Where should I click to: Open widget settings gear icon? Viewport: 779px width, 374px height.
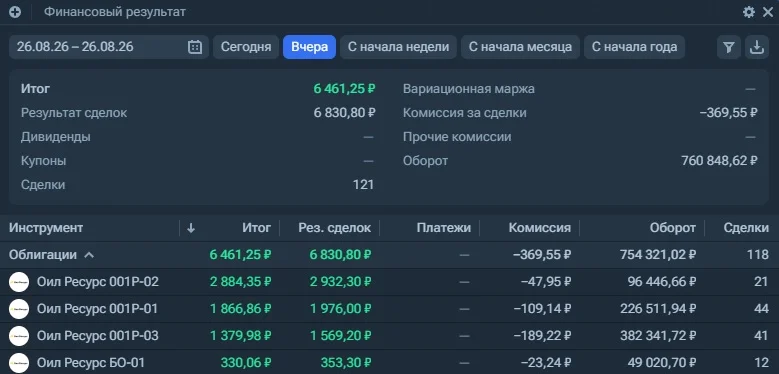pos(749,12)
